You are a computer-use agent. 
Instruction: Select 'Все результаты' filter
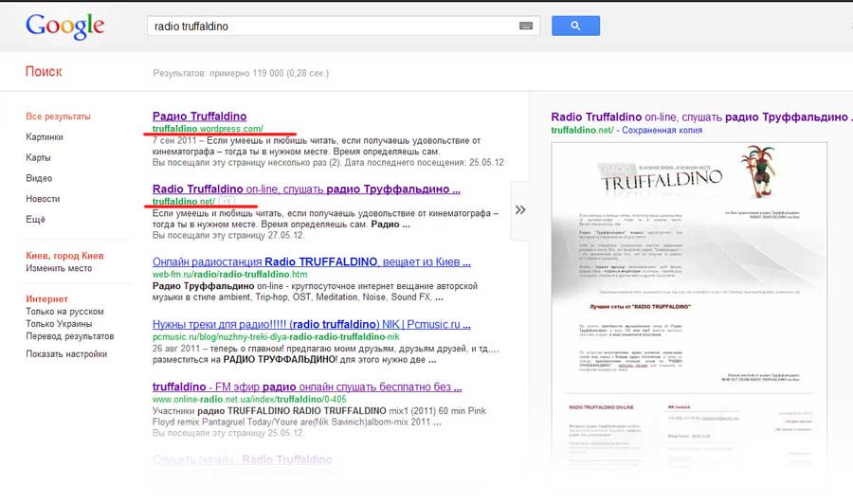pyautogui.click(x=58, y=117)
